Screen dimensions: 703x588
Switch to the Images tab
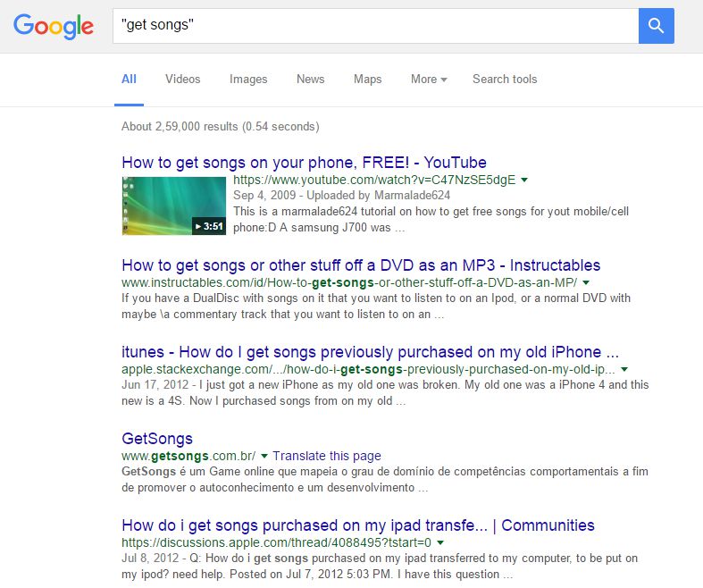pos(248,80)
